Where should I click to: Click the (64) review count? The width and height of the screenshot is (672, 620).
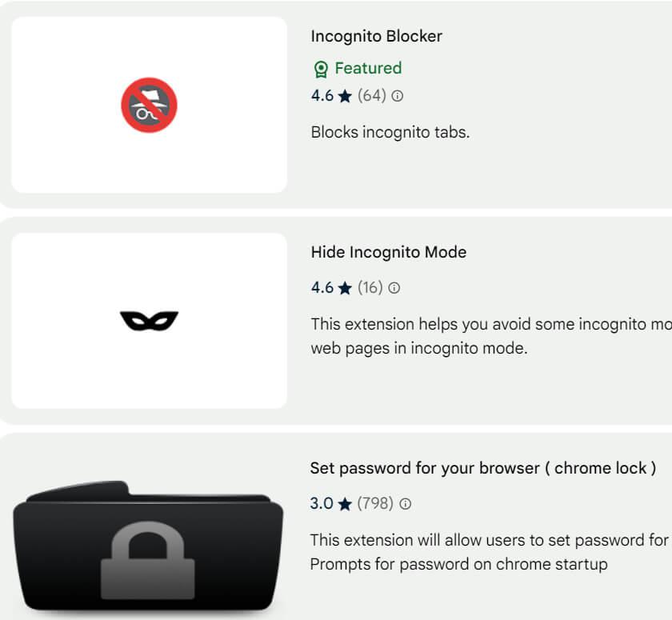pos(372,96)
